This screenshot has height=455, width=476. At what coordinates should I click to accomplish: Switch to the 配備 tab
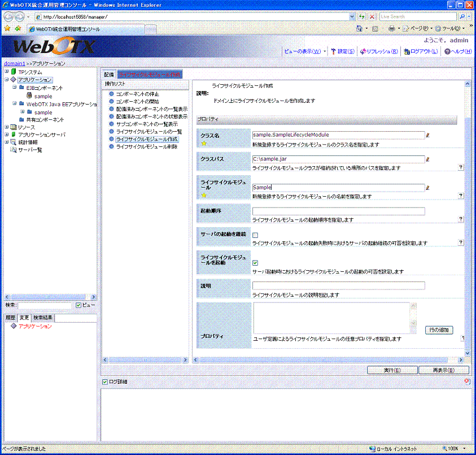click(x=108, y=74)
